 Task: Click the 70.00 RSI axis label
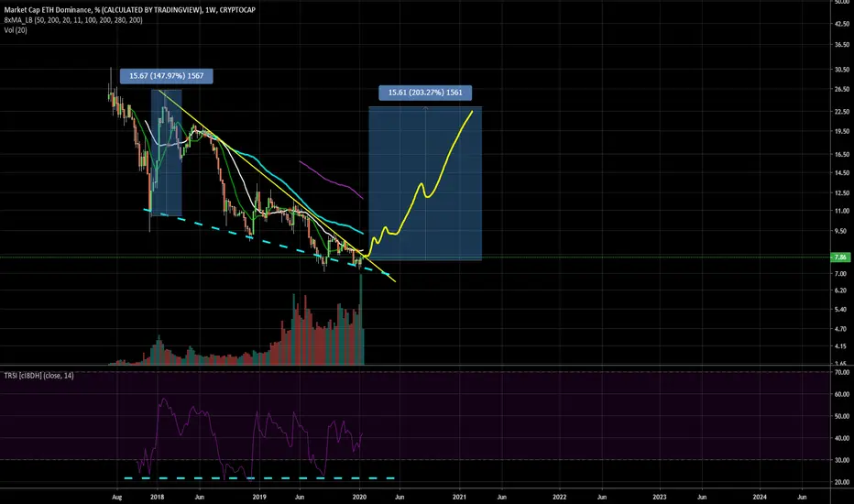click(x=842, y=372)
